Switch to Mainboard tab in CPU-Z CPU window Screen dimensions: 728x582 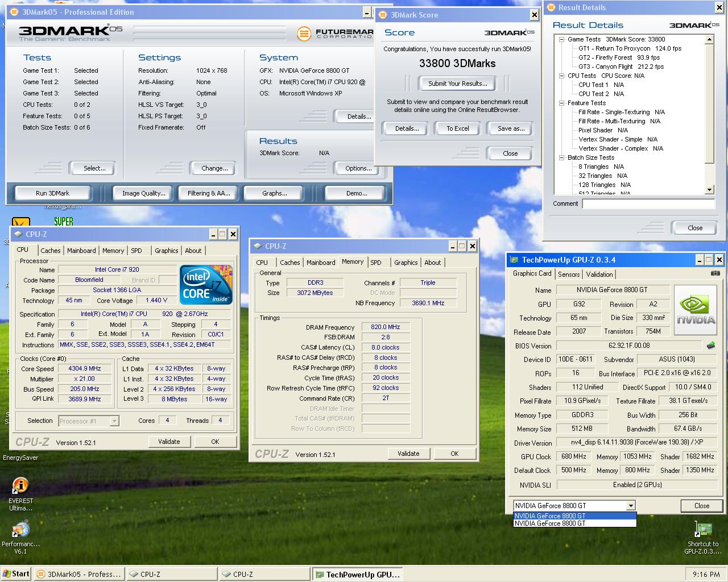[81, 251]
